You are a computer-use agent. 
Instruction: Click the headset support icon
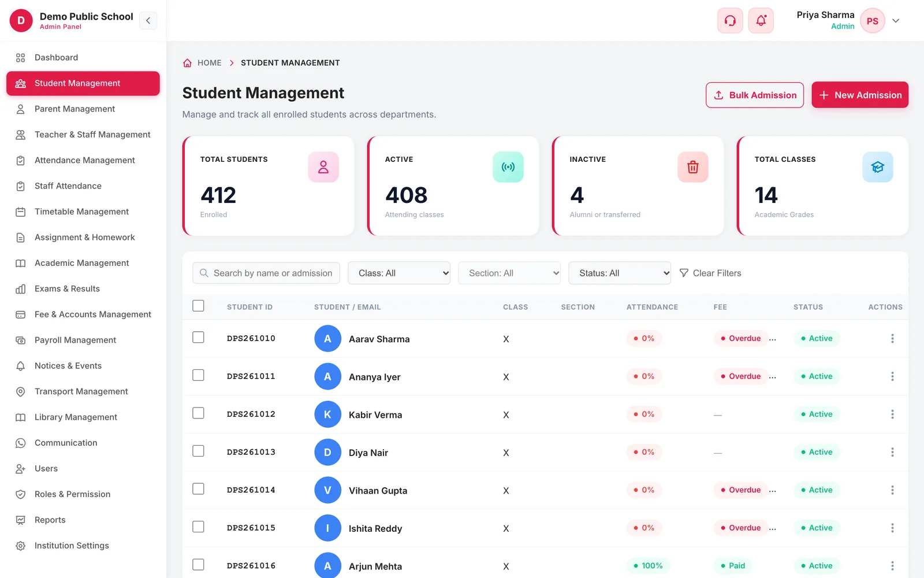(x=730, y=21)
